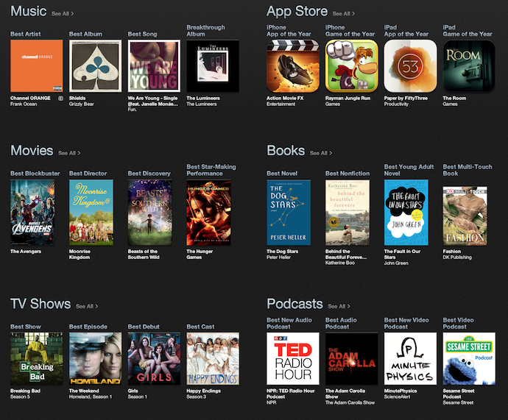The height and width of the screenshot is (420, 508).
Task: Expand Movies section via See All
Action: pos(69,153)
